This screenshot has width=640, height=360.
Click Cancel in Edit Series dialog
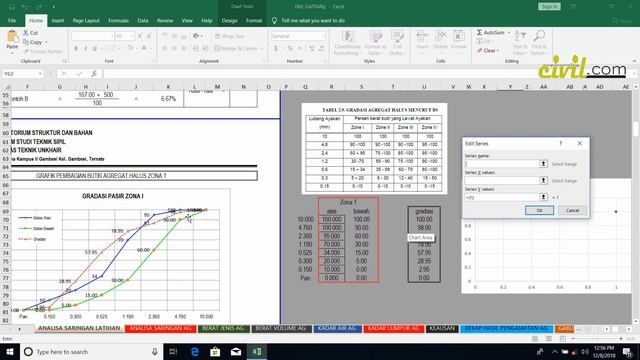pos(572,210)
